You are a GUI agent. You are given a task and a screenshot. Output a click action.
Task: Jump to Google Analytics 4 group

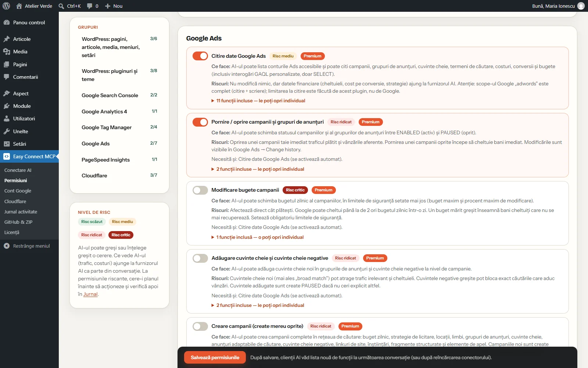click(119, 112)
